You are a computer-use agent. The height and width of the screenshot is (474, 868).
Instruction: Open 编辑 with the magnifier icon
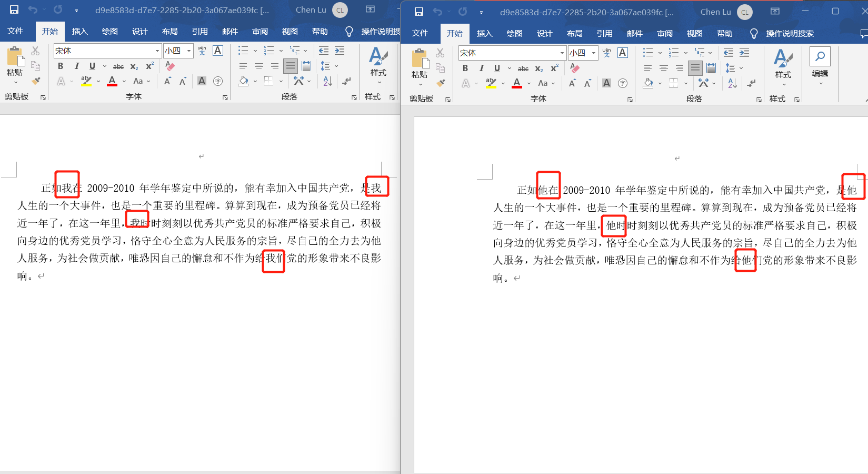[x=820, y=55]
